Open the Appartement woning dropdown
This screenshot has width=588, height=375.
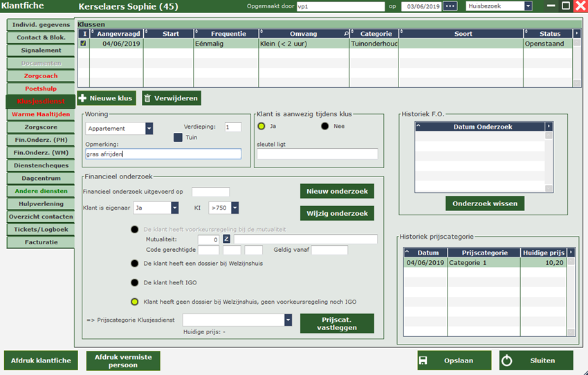coord(149,129)
